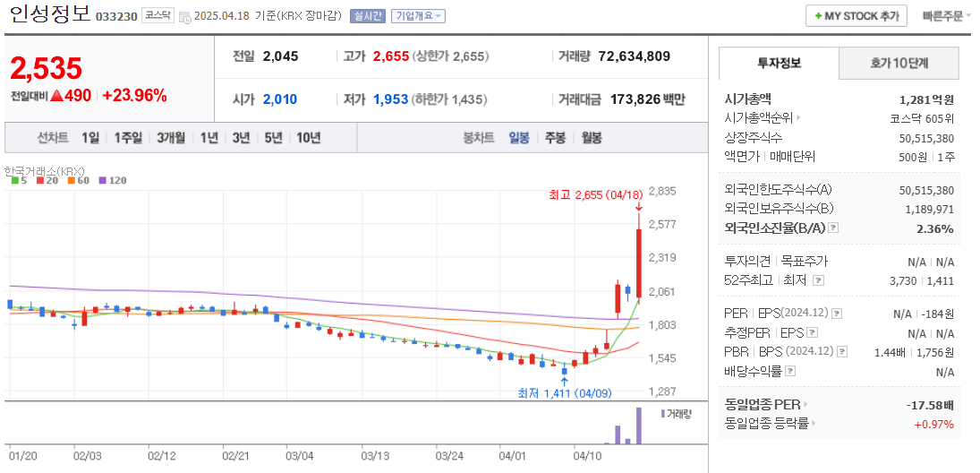This screenshot has height=473, width=980.
Task: Click the plus icon in MY STOCK 추가
Action: point(818,16)
